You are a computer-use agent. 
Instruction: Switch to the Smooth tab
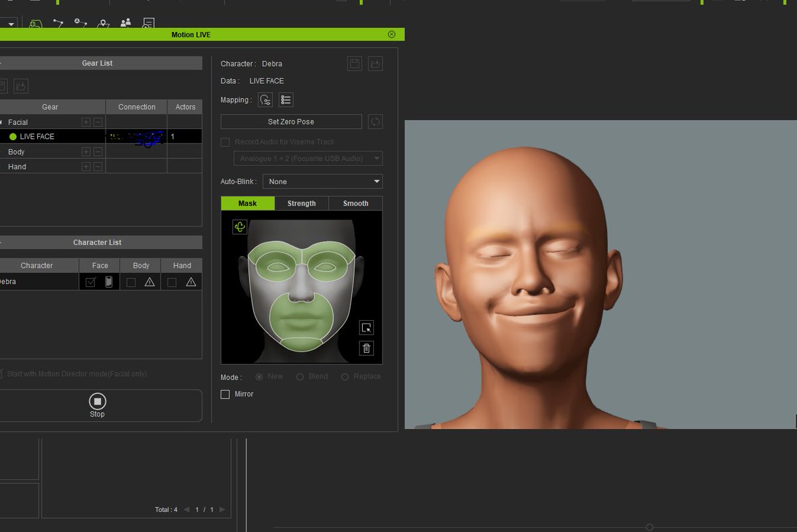(x=355, y=203)
